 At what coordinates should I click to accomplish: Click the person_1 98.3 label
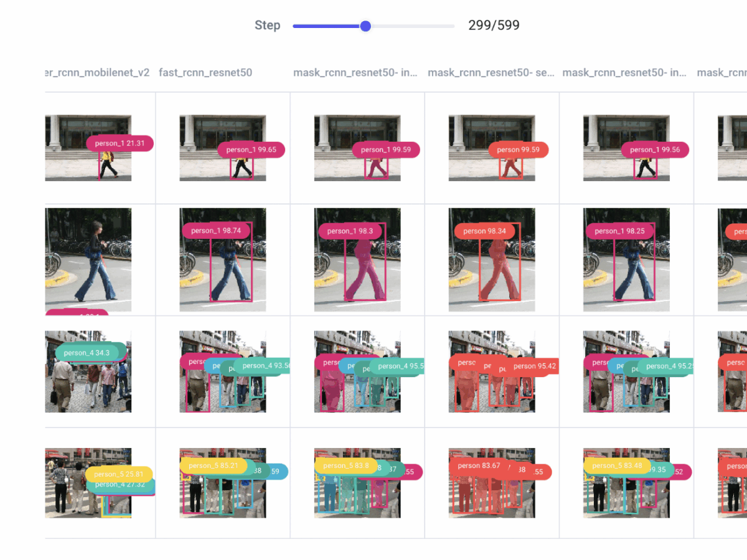tap(350, 231)
